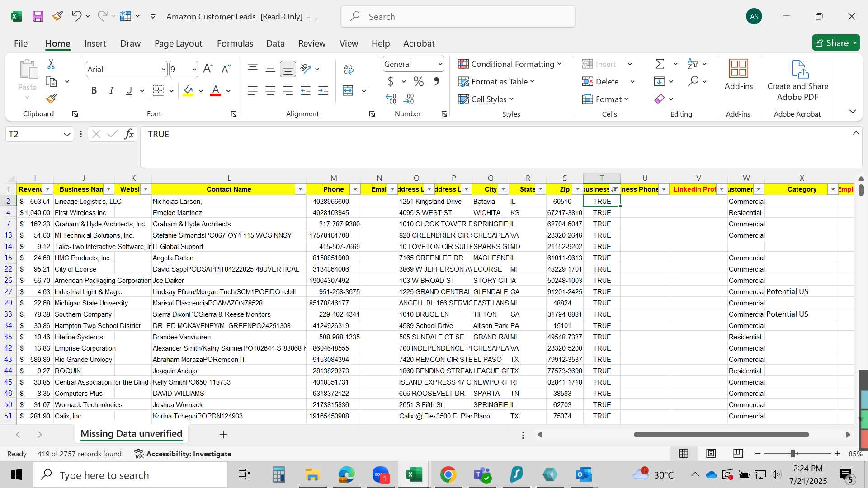The height and width of the screenshot is (488, 868).
Task: Click the Share button
Action: [x=836, y=43]
